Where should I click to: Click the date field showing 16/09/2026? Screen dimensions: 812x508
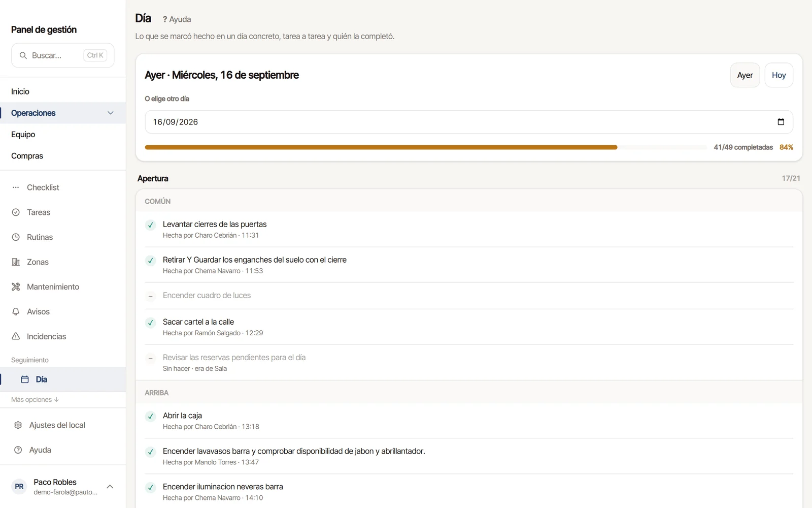coord(469,122)
